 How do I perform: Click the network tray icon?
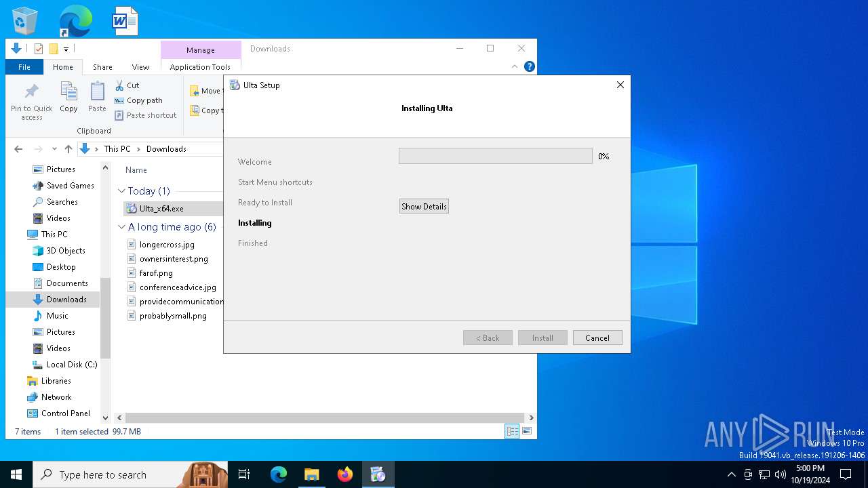click(x=764, y=474)
